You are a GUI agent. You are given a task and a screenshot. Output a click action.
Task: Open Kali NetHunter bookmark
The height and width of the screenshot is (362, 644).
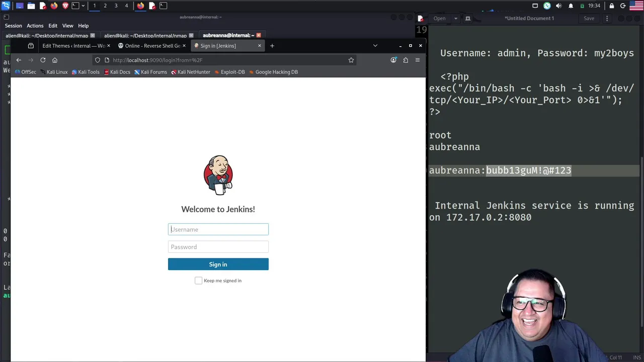[191, 72]
